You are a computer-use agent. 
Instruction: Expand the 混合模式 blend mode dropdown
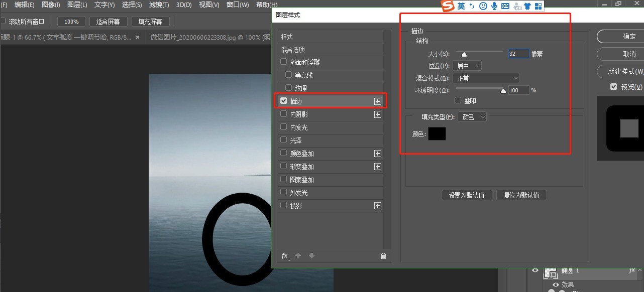486,78
